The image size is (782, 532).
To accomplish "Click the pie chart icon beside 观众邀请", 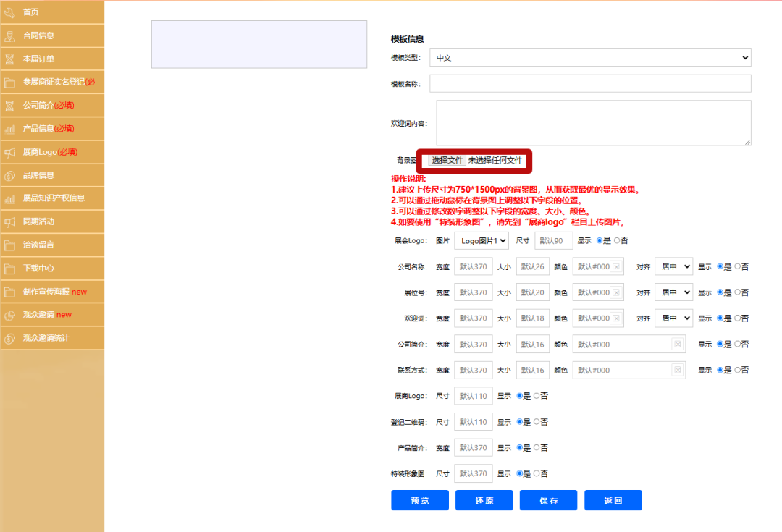I will (x=9, y=315).
